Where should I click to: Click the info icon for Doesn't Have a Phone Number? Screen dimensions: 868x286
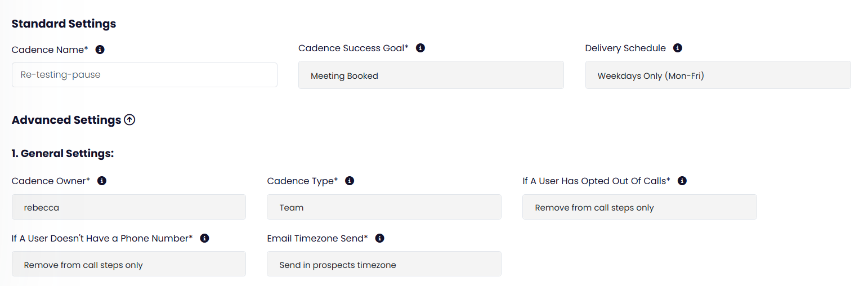click(205, 238)
